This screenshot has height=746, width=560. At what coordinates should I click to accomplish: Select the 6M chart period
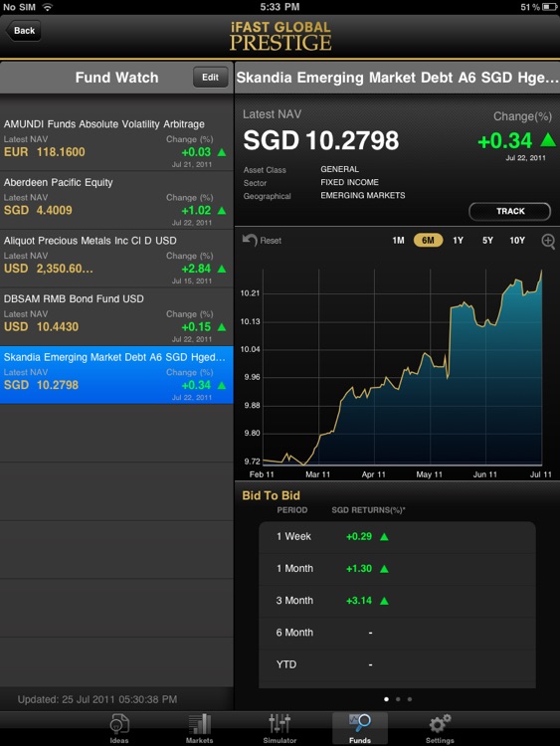(x=428, y=241)
